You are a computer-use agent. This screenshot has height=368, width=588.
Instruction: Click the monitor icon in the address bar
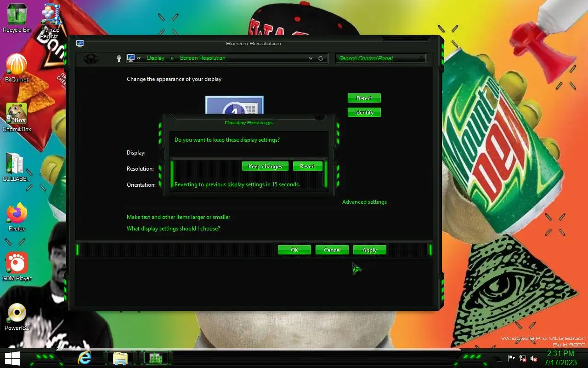point(130,58)
